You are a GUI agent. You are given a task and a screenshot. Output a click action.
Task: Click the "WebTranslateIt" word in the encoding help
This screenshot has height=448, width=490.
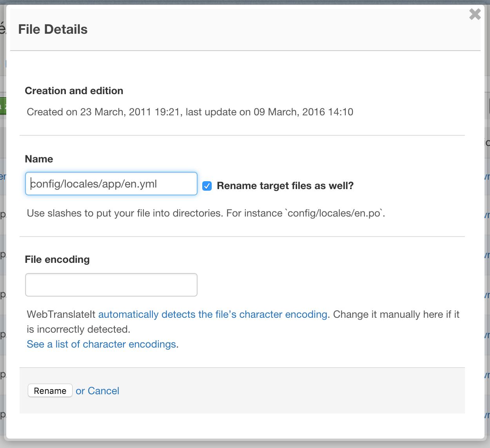point(61,315)
